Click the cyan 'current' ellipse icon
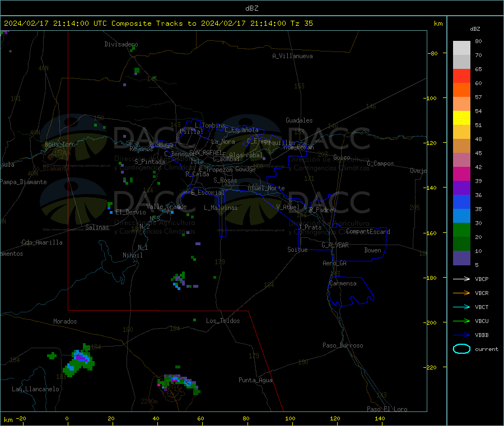504x426 pixels. point(461,349)
